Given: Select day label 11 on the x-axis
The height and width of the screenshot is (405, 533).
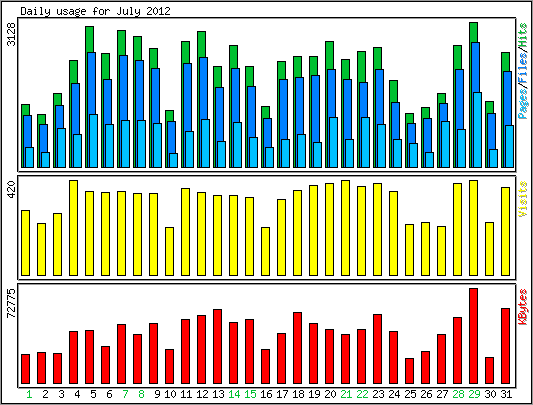Looking at the screenshot, I should [186, 394].
